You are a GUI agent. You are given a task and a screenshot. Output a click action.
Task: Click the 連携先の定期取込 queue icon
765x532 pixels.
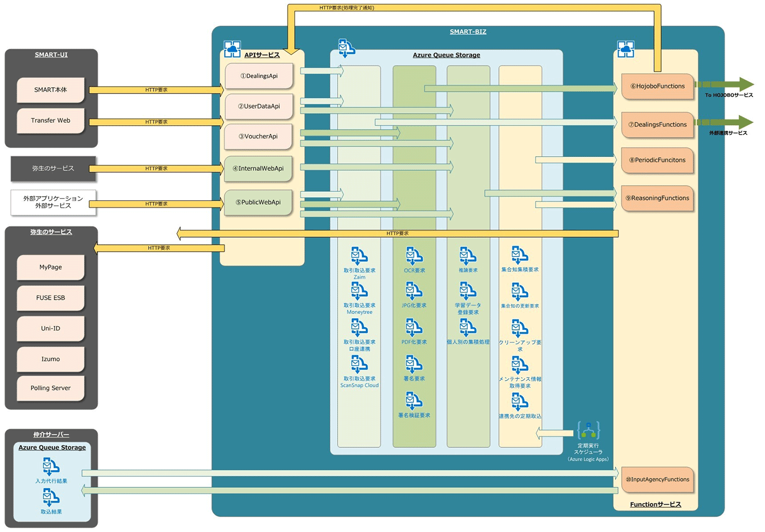pos(520,402)
